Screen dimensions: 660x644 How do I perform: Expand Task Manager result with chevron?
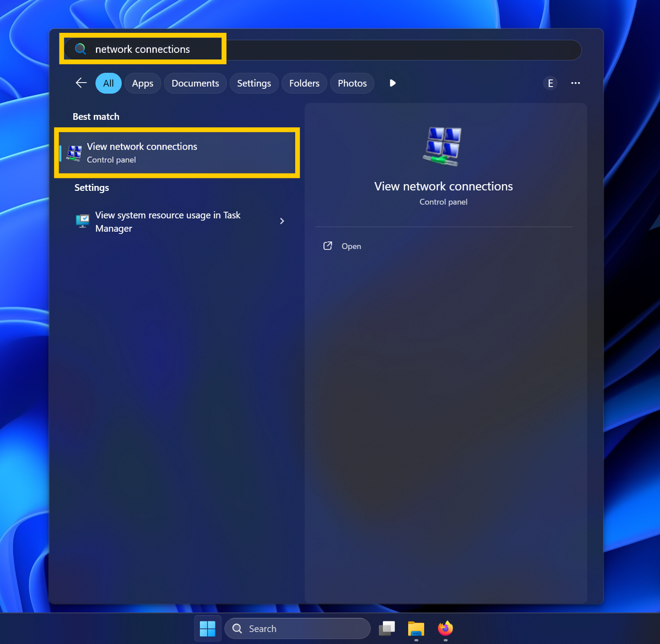coord(282,221)
